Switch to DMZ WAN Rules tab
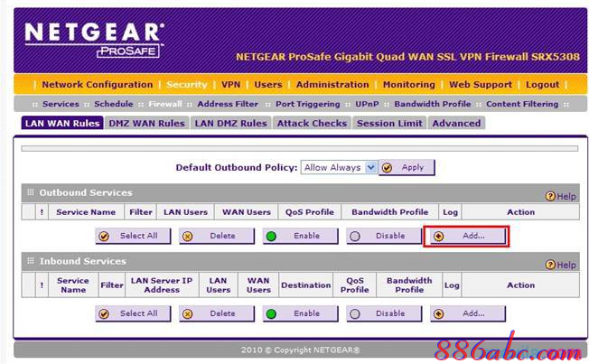Image resolution: width=589 pixels, height=364 pixels. 147,123
